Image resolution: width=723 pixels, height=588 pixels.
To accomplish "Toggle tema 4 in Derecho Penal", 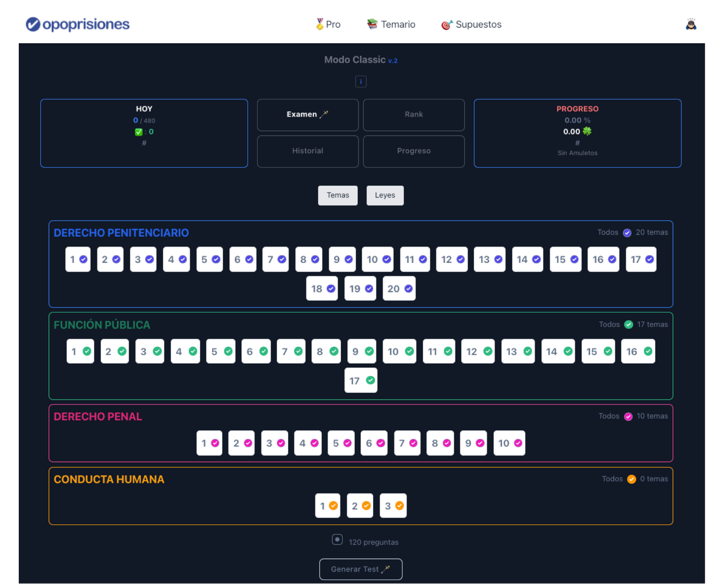I will 308,443.
